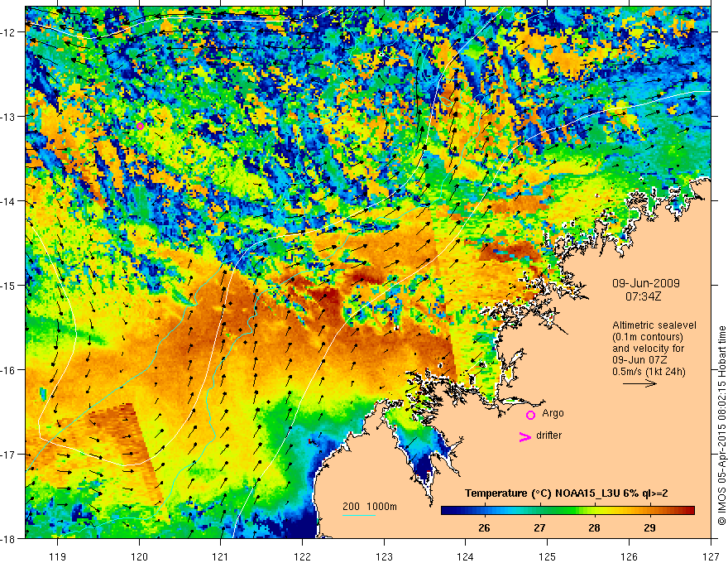The width and height of the screenshot is (728, 563).
Task: Click longitude axis label 126
Action: 629,556
